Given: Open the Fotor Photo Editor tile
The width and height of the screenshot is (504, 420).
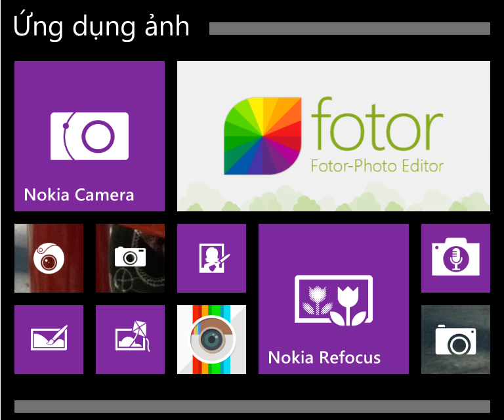Looking at the screenshot, I should tap(333, 136).
